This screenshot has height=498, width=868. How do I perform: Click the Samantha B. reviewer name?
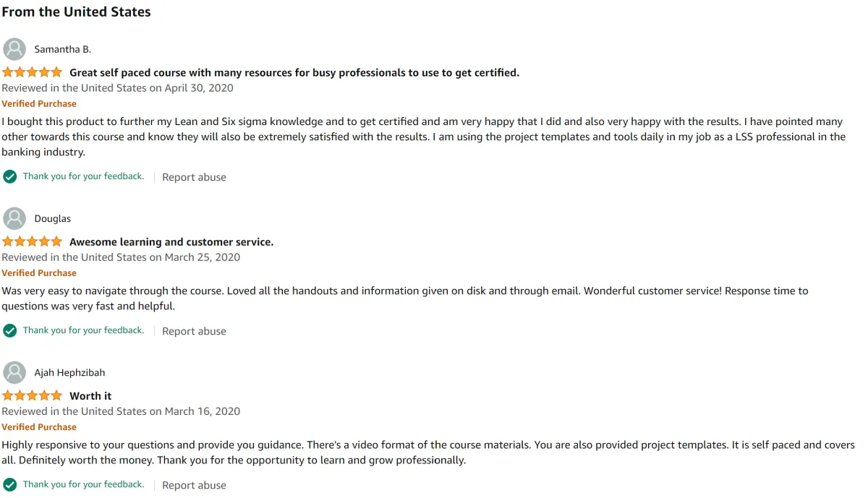(x=63, y=49)
